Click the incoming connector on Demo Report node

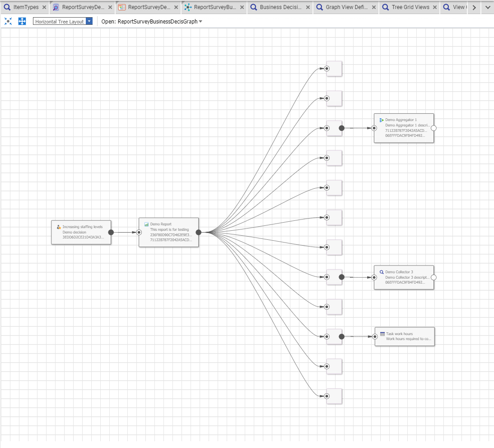(x=139, y=232)
